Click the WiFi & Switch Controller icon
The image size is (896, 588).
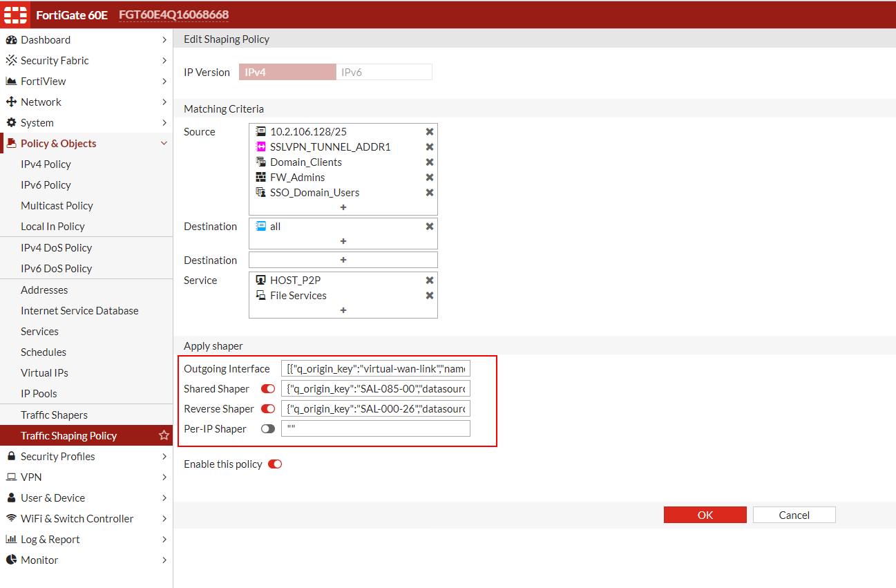[11, 519]
